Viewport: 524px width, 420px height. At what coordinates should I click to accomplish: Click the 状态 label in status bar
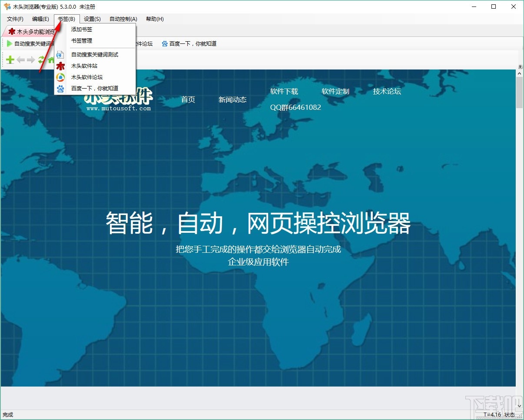(x=510, y=415)
